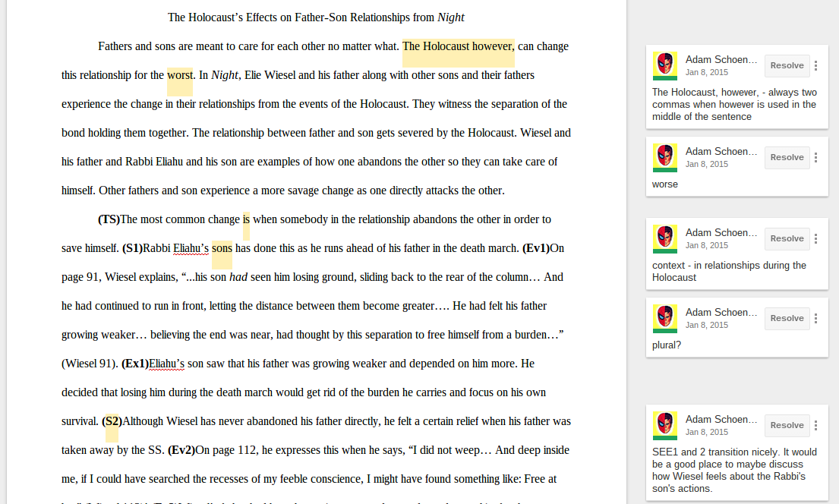Click the author name on the 'plural?' comment

point(721,313)
